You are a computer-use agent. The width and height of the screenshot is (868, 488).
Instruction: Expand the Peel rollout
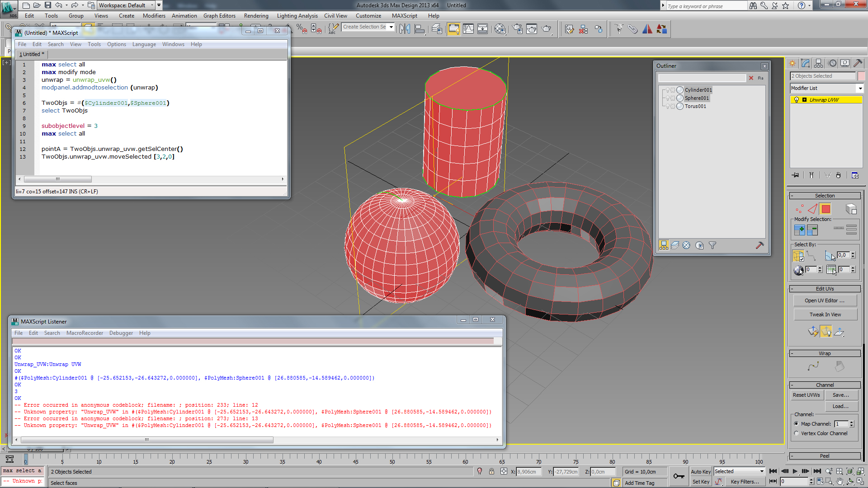(x=825, y=456)
